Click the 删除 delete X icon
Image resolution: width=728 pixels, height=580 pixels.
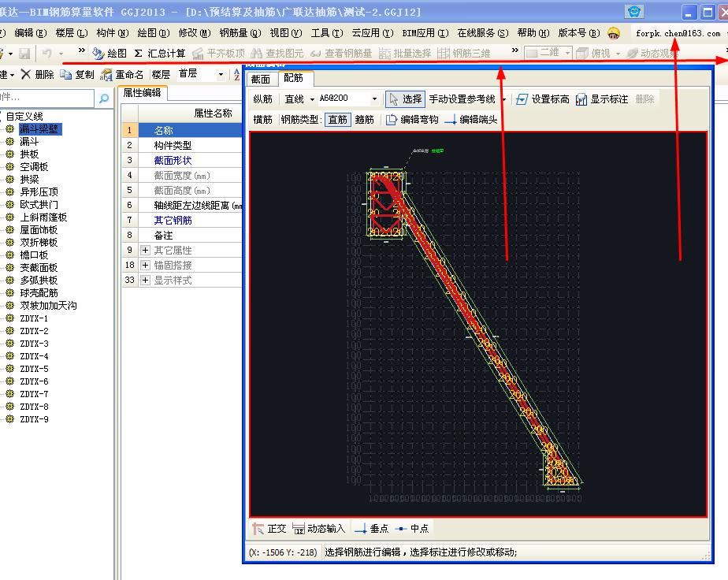tap(26, 74)
